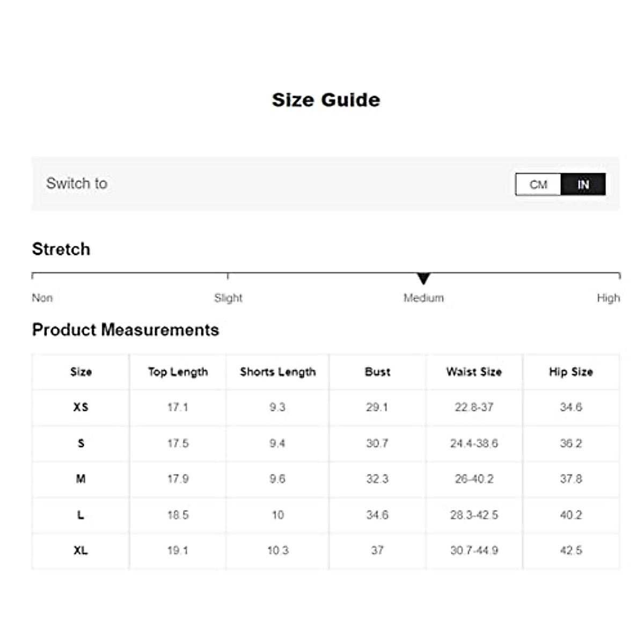Select the L size row label
This screenshot has height=644, width=644.
80,515
